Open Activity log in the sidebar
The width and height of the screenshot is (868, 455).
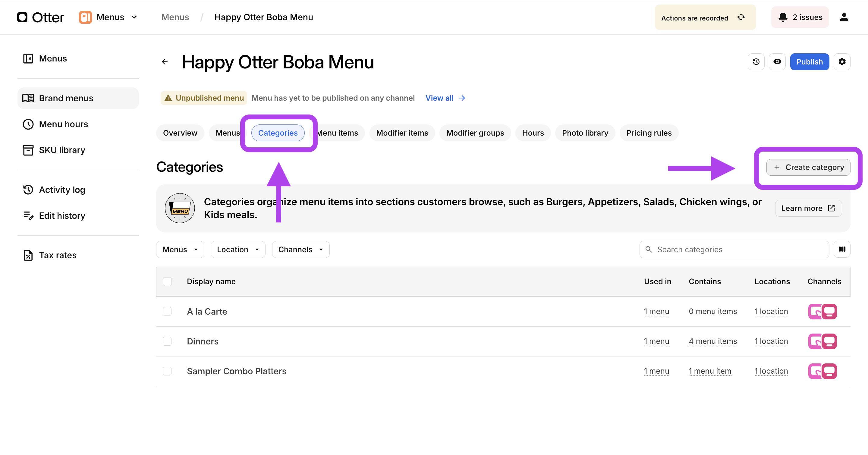(78, 190)
